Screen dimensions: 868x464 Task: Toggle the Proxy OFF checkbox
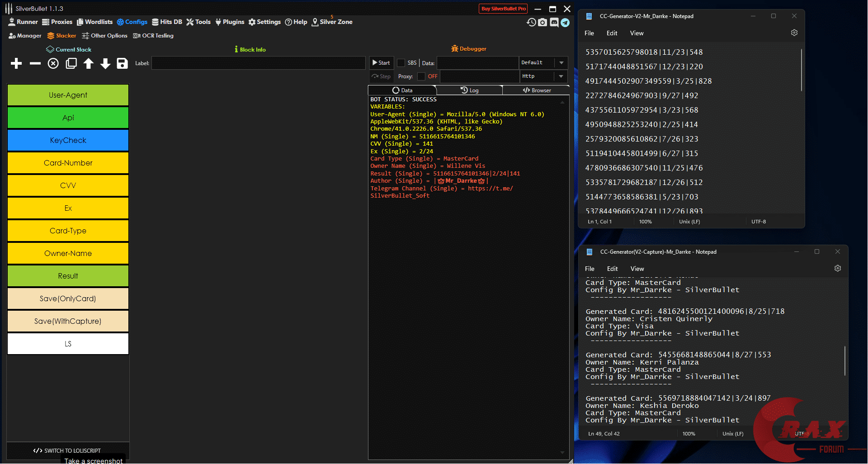pos(421,76)
